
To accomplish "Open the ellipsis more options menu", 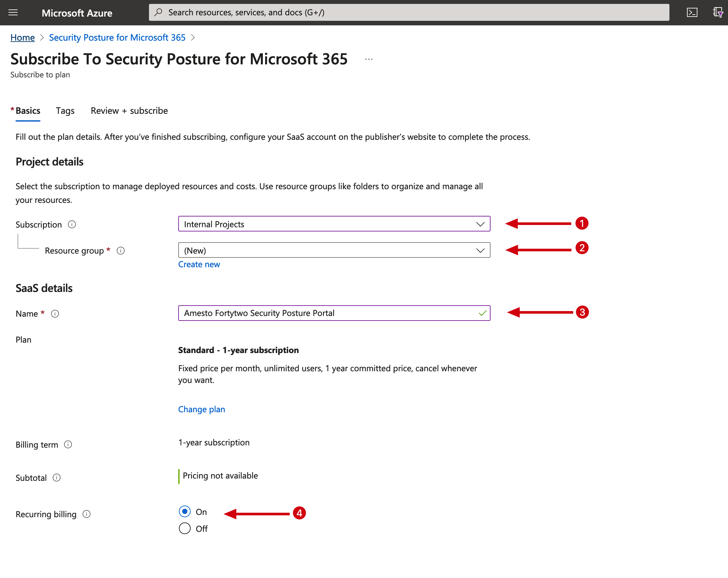I will 369,59.
